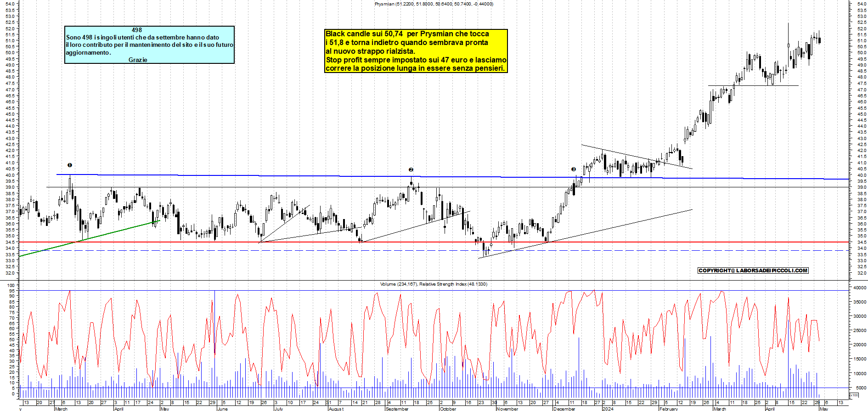Click the '15000' volume scale label
The height and width of the screenshot is (411, 868).
pyautogui.click(x=860, y=359)
